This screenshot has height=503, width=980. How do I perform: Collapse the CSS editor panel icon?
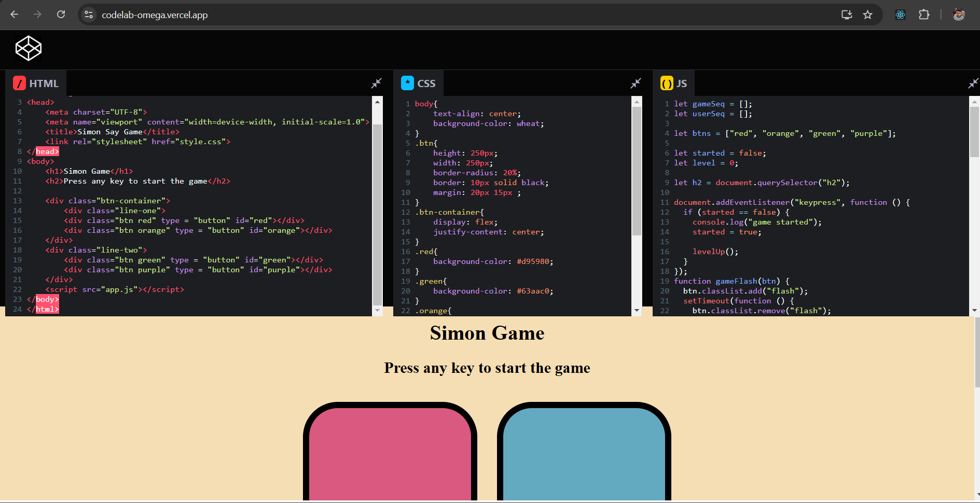636,83
